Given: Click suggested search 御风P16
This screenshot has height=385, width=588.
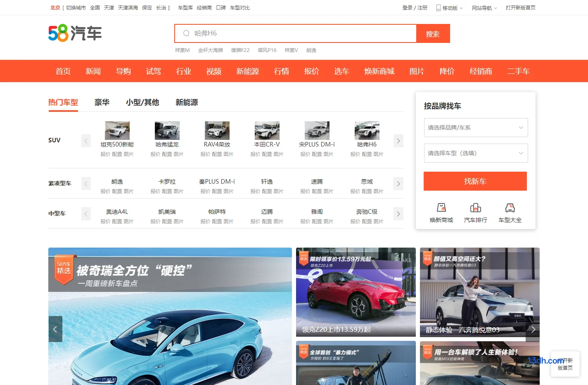Looking at the screenshot, I should (x=267, y=50).
